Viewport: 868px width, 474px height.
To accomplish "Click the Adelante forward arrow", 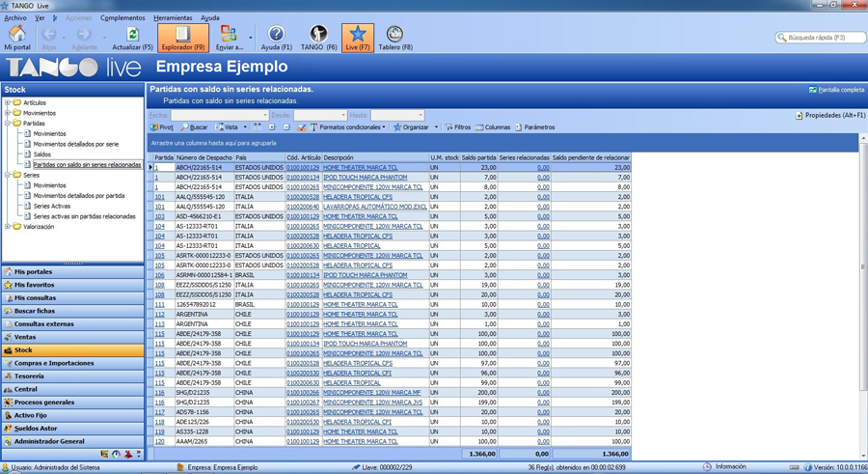I will point(84,35).
